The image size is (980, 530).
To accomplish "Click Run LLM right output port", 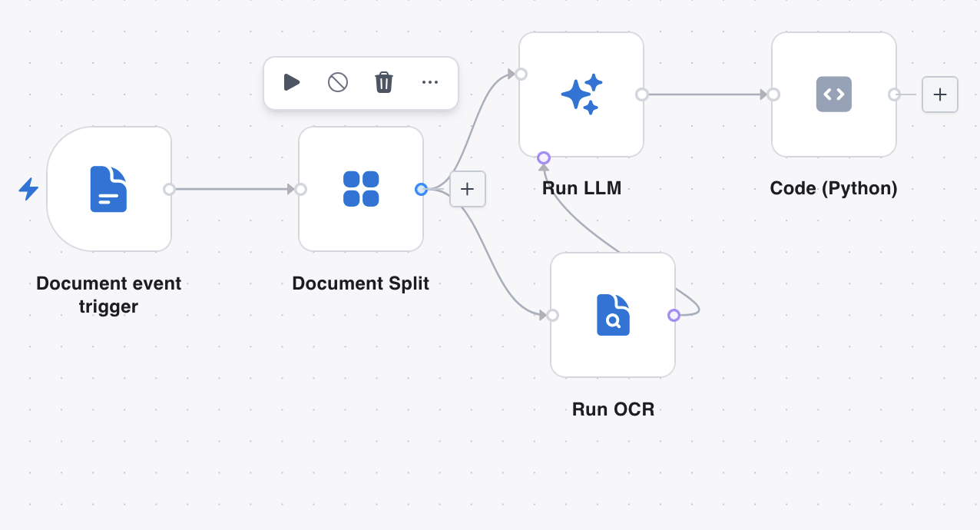I will click(x=642, y=94).
